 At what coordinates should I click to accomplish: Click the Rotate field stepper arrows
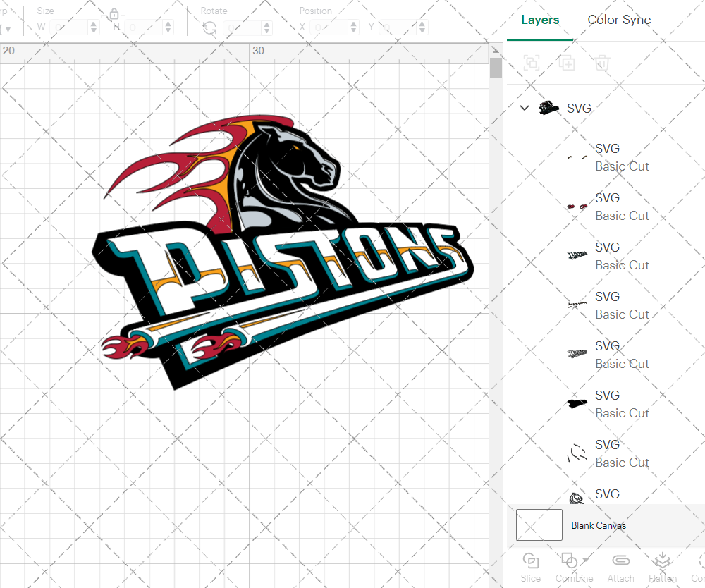[x=267, y=28]
